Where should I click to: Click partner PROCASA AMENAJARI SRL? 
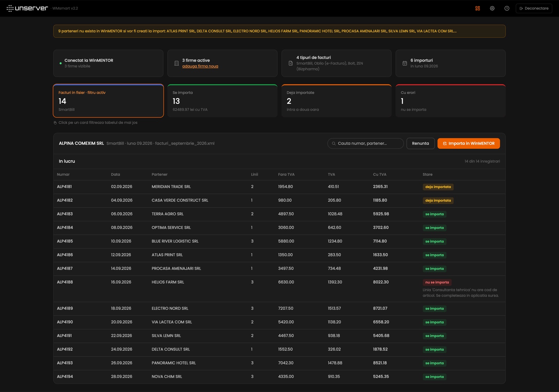click(176, 269)
